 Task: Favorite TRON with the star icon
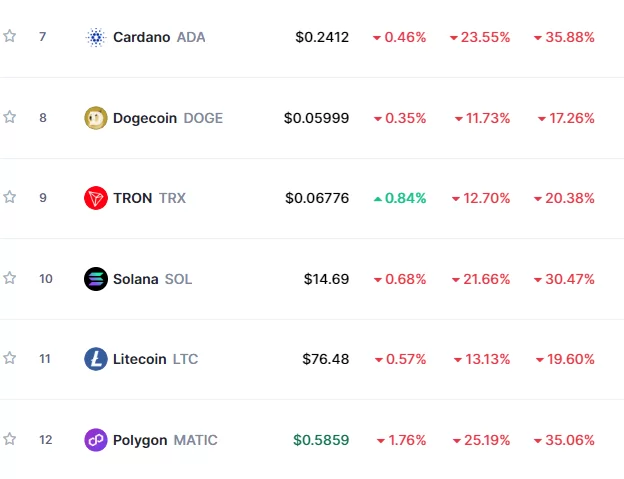10,197
